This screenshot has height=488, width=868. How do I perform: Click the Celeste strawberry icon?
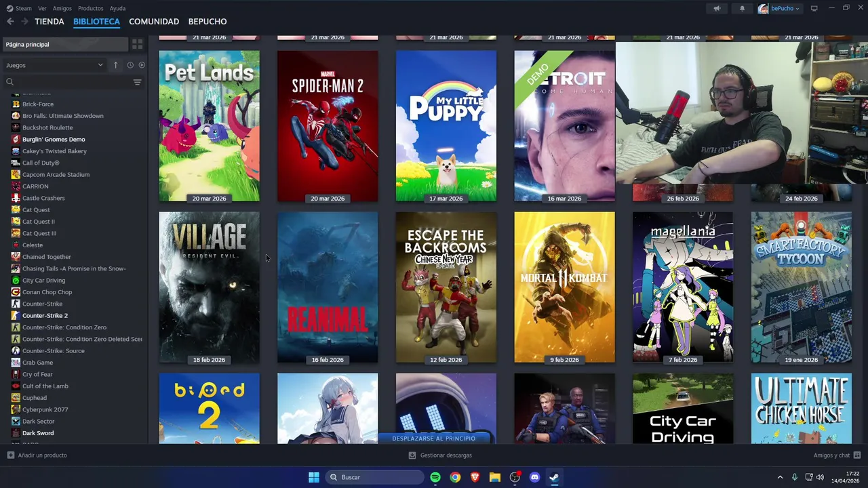(16, 245)
